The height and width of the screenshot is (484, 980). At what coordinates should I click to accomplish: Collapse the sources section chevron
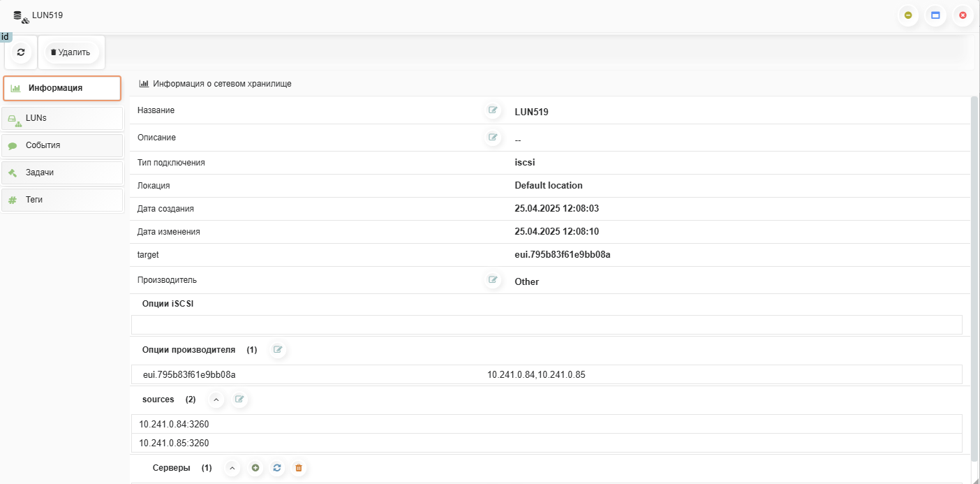[216, 399]
